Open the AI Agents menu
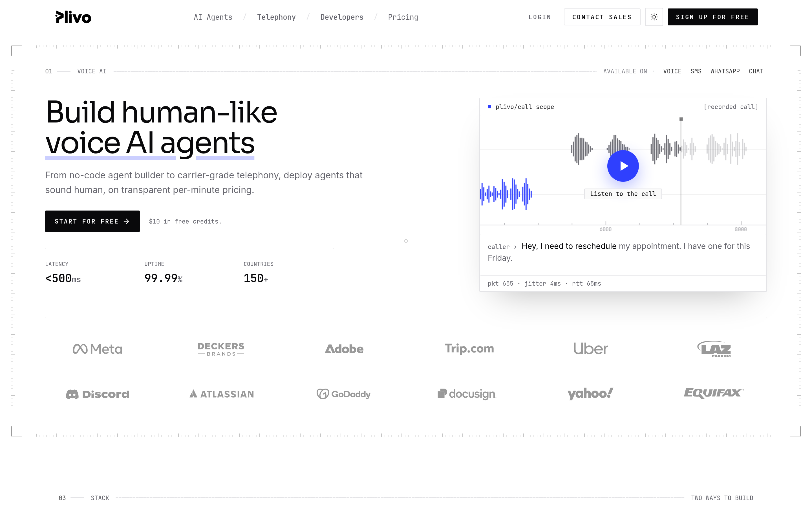 (x=213, y=17)
